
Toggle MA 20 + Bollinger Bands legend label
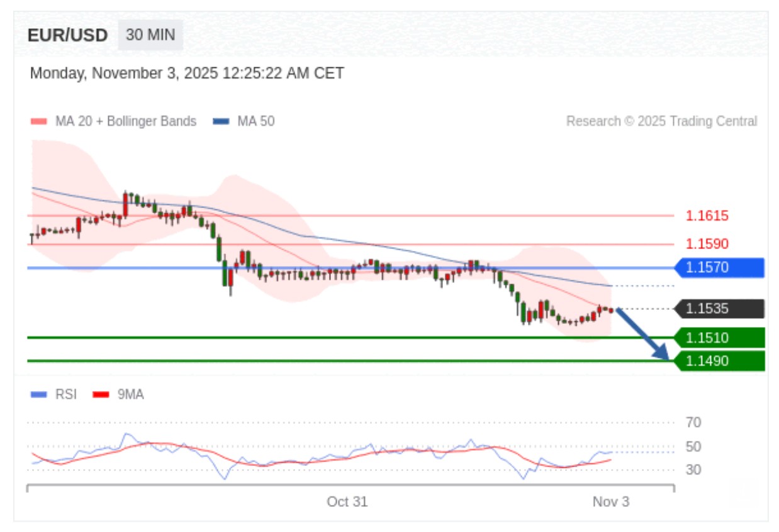tap(126, 121)
